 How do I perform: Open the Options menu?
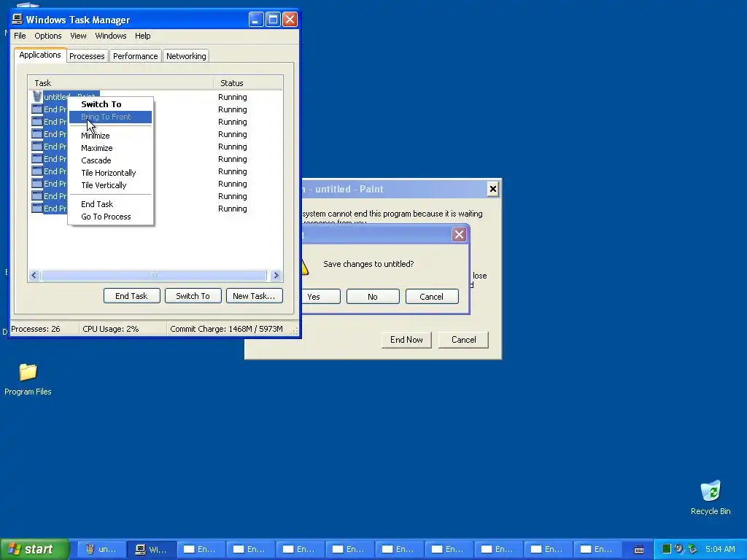[47, 36]
